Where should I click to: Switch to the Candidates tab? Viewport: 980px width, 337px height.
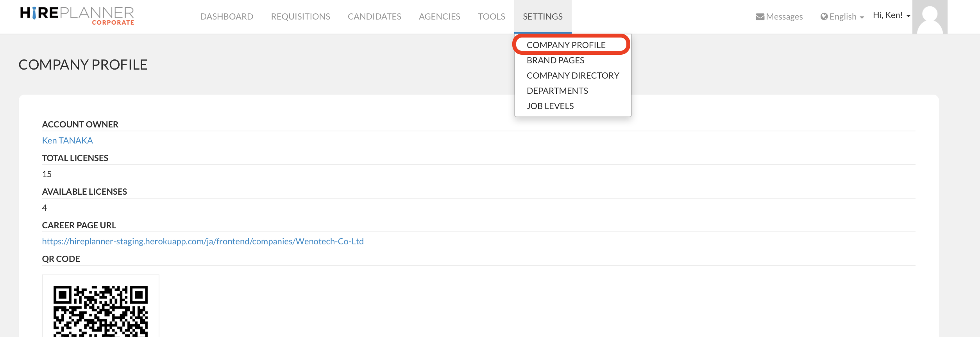click(374, 16)
